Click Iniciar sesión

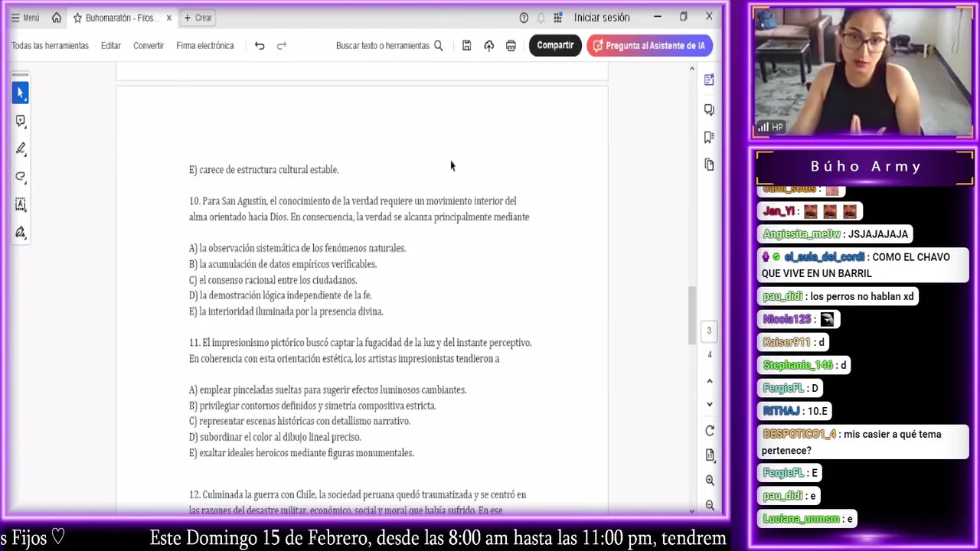602,18
